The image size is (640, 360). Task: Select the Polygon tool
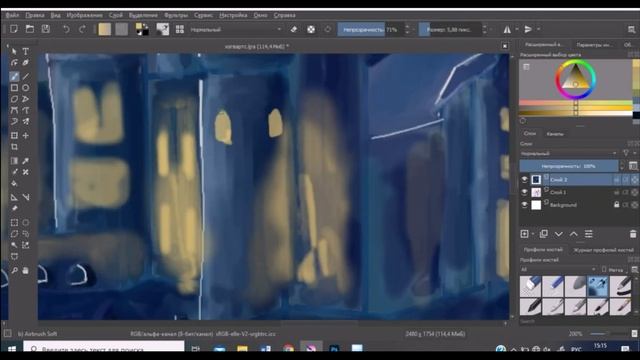coord(14,99)
